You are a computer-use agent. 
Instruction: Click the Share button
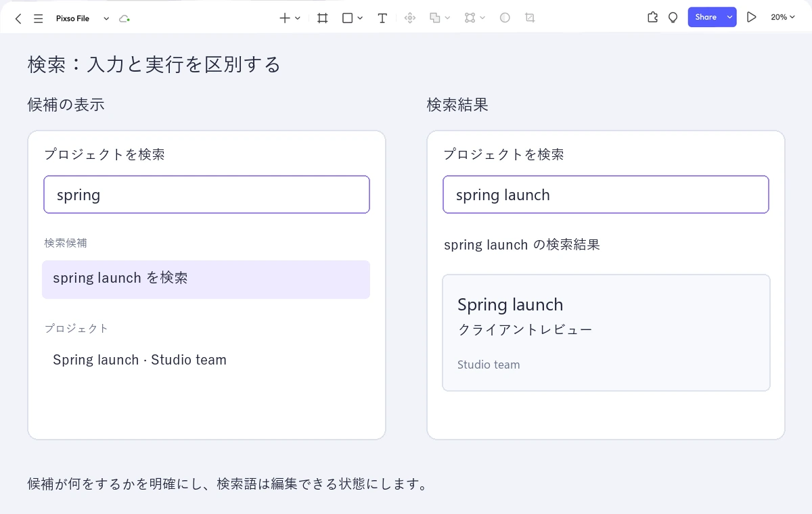pyautogui.click(x=706, y=18)
